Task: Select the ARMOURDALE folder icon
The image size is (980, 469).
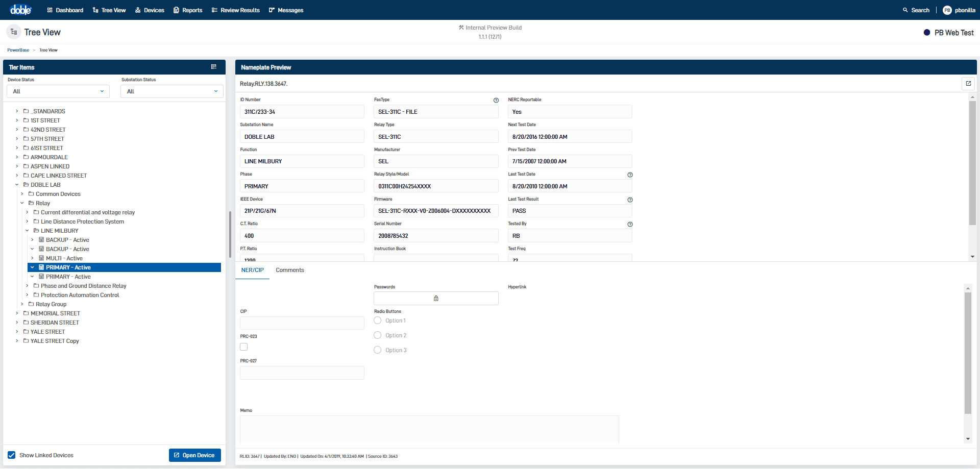Action: click(26, 157)
